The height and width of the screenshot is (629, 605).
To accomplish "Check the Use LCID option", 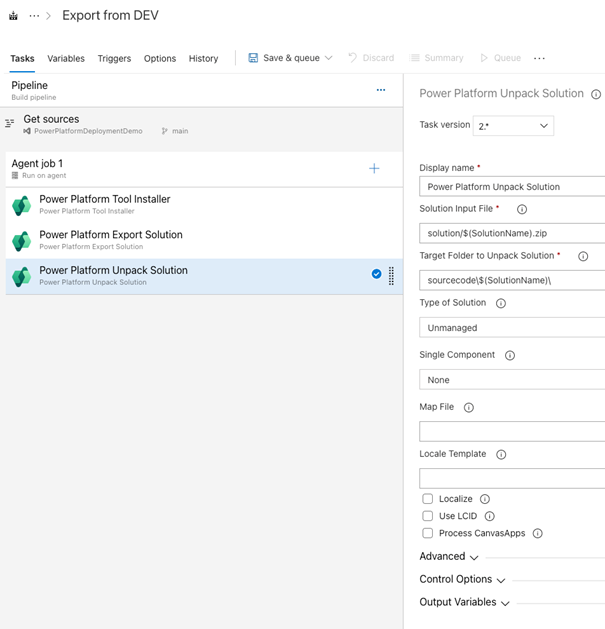I will click(428, 515).
